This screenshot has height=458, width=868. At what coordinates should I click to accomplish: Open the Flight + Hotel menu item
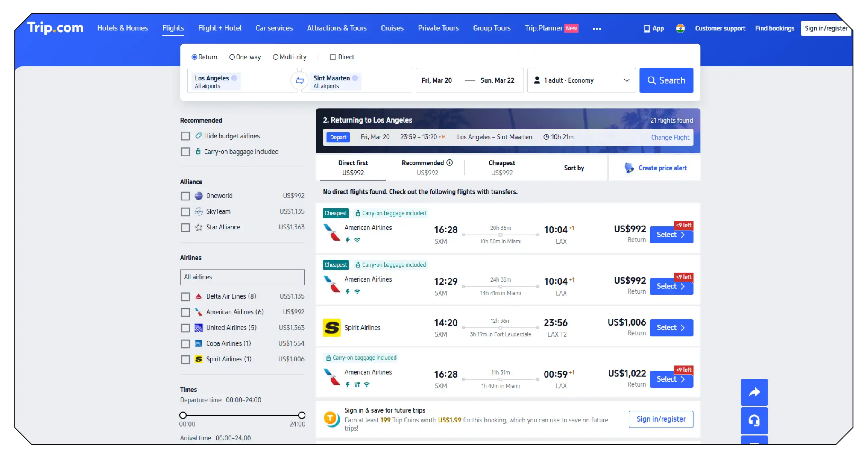(220, 28)
